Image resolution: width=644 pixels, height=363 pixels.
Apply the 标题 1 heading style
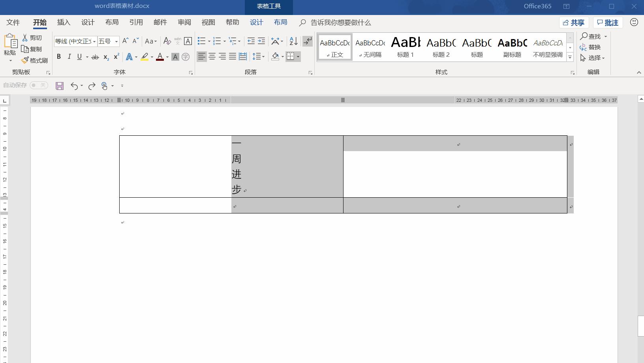[x=406, y=47]
